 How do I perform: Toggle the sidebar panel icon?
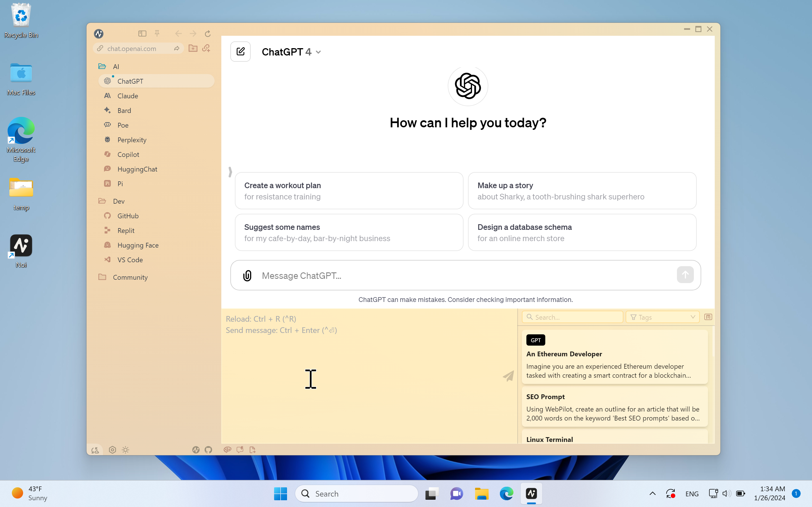coord(142,33)
